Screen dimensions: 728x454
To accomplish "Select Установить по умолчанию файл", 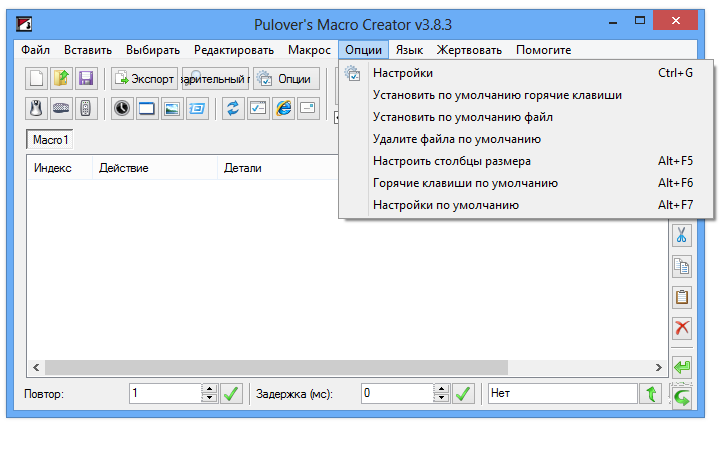I will pyautogui.click(x=526, y=117).
